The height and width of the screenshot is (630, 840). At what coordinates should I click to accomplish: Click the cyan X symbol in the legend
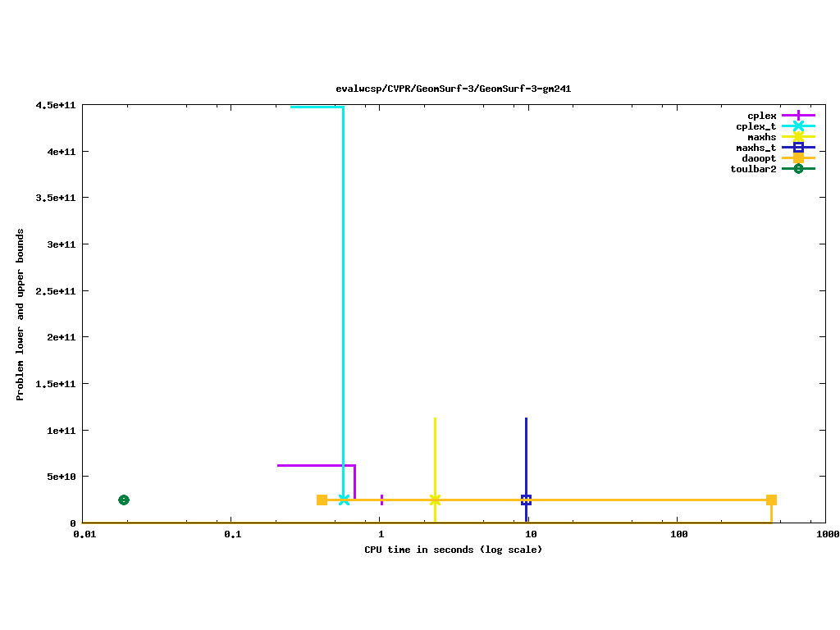pyautogui.click(x=797, y=126)
